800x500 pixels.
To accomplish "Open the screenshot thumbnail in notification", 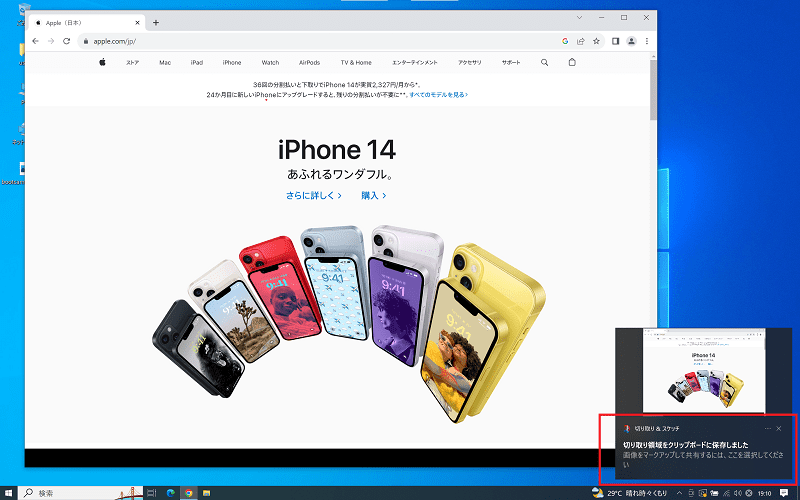I will (x=704, y=370).
